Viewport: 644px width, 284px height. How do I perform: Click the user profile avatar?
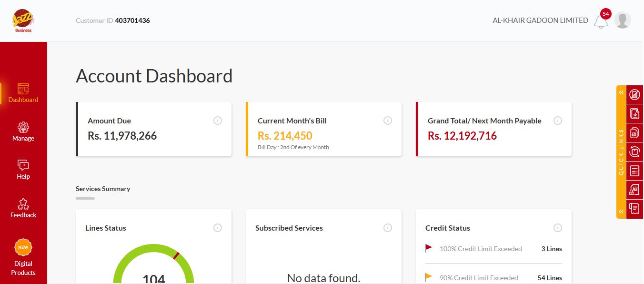pos(622,20)
